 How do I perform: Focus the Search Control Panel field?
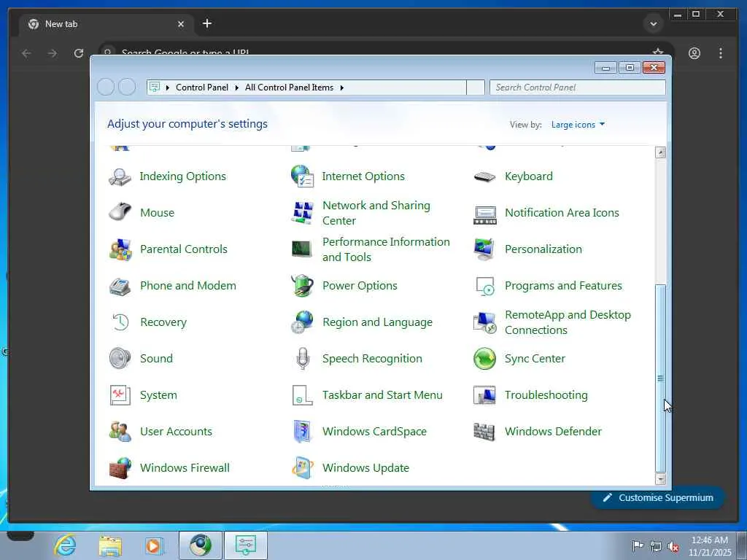pos(578,87)
